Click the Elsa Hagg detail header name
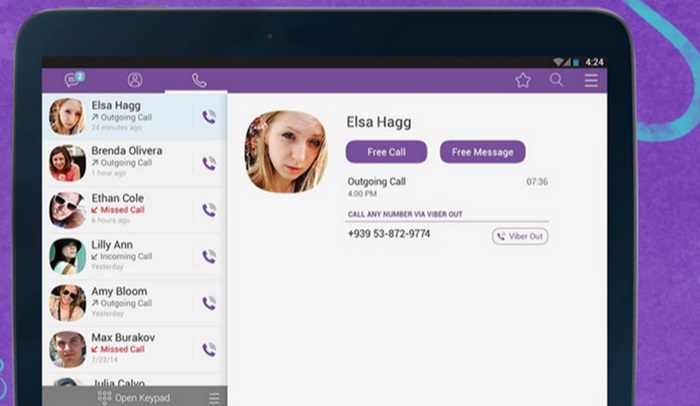This screenshot has height=406, width=700. click(x=379, y=122)
